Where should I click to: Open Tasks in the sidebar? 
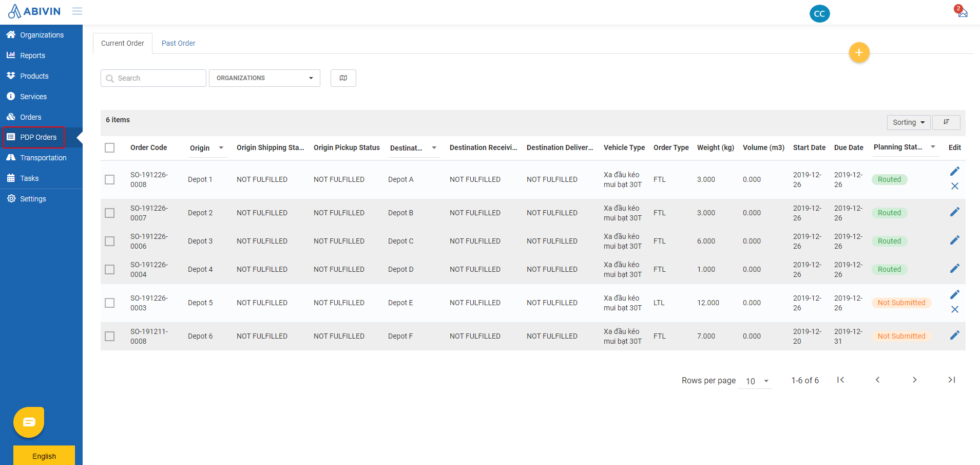pyautogui.click(x=41, y=178)
